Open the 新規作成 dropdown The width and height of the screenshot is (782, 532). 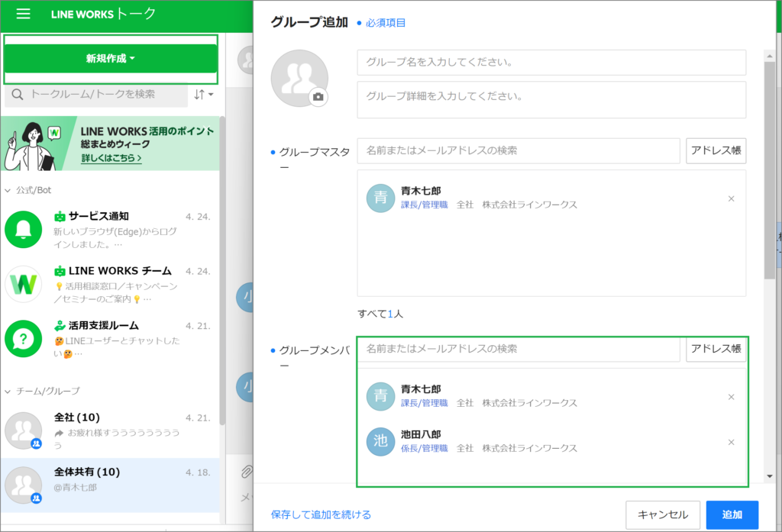(x=110, y=60)
